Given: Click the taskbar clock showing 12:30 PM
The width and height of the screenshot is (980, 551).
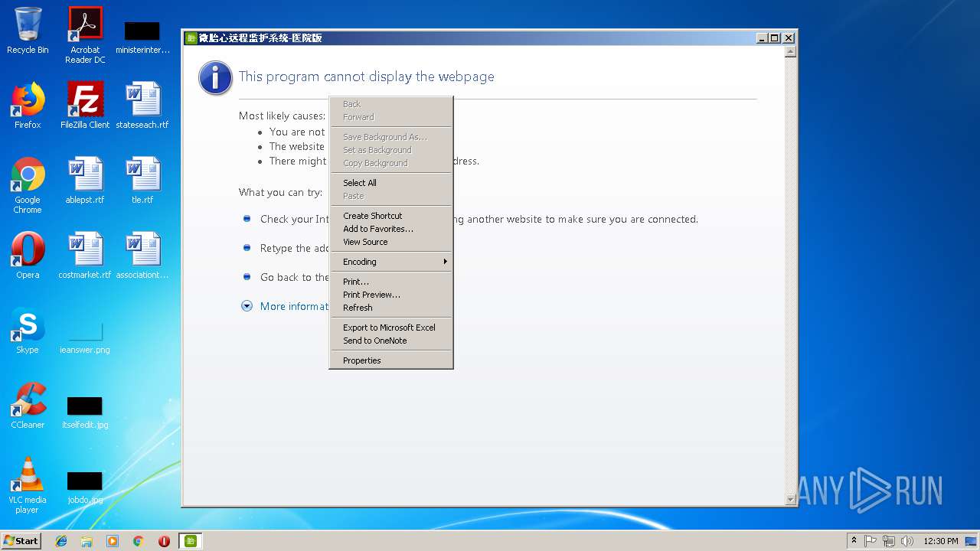Looking at the screenshot, I should coord(940,541).
